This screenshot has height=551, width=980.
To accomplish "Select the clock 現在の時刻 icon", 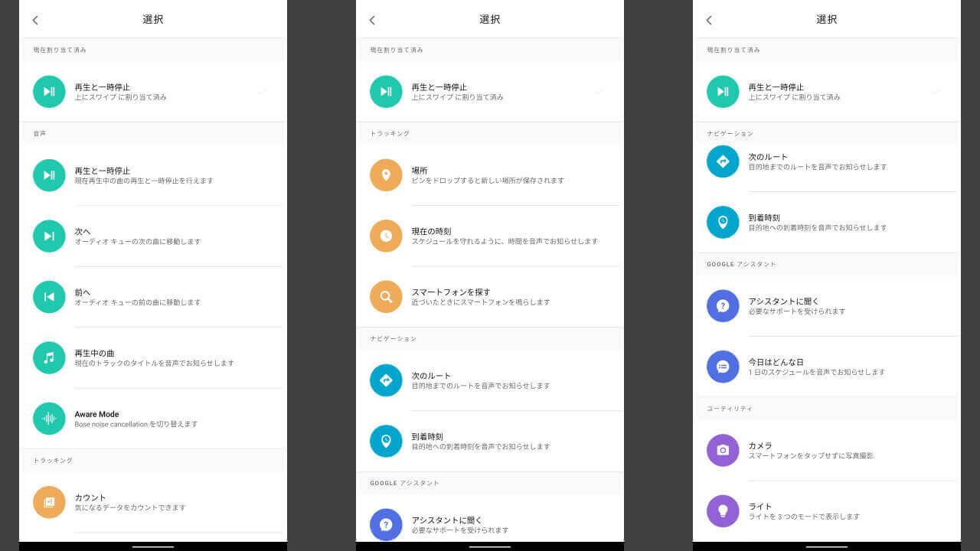I will (386, 236).
